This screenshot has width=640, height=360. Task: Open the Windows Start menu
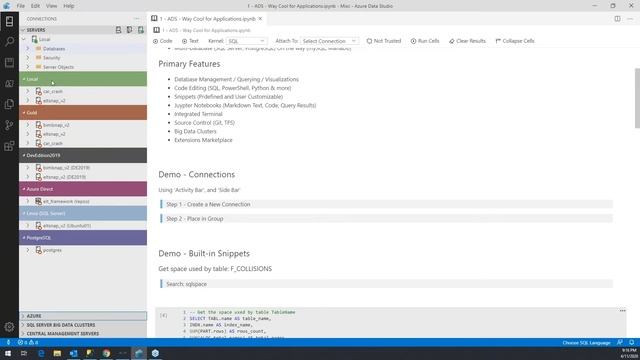tap(8, 353)
